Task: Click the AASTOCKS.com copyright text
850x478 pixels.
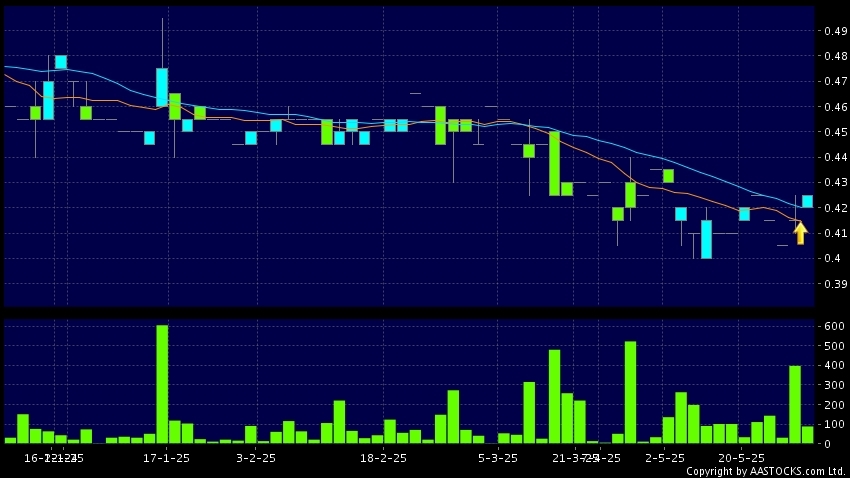Action: [765, 471]
